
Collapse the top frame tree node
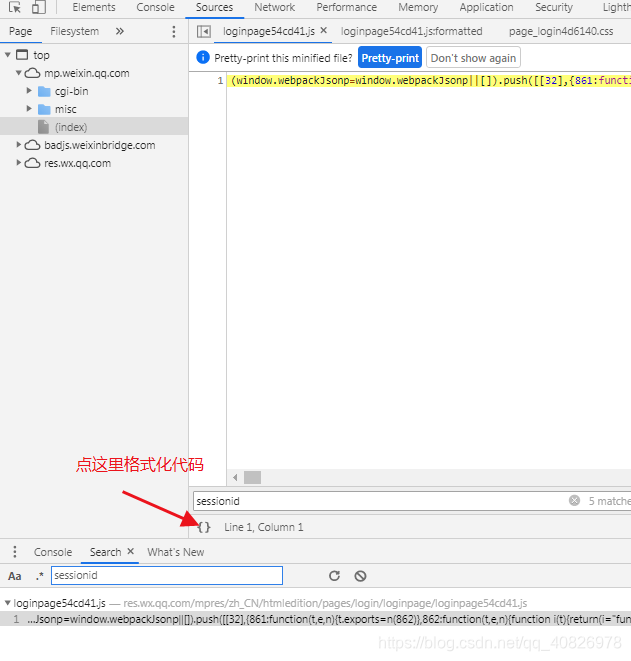8,55
